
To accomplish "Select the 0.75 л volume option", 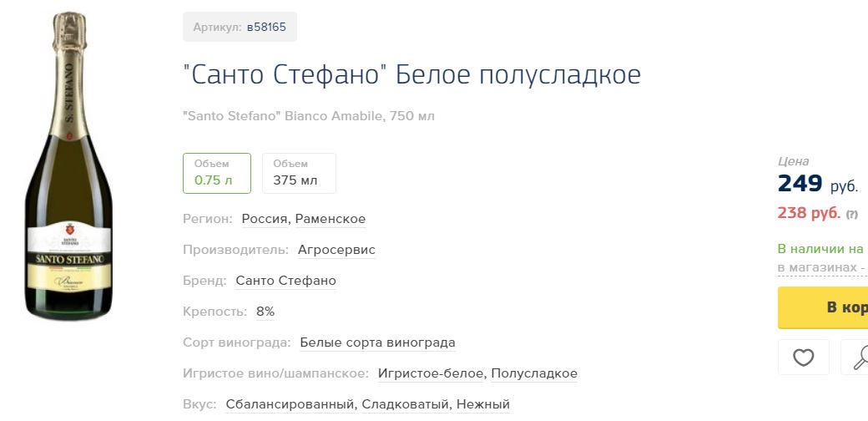I will coord(217,173).
